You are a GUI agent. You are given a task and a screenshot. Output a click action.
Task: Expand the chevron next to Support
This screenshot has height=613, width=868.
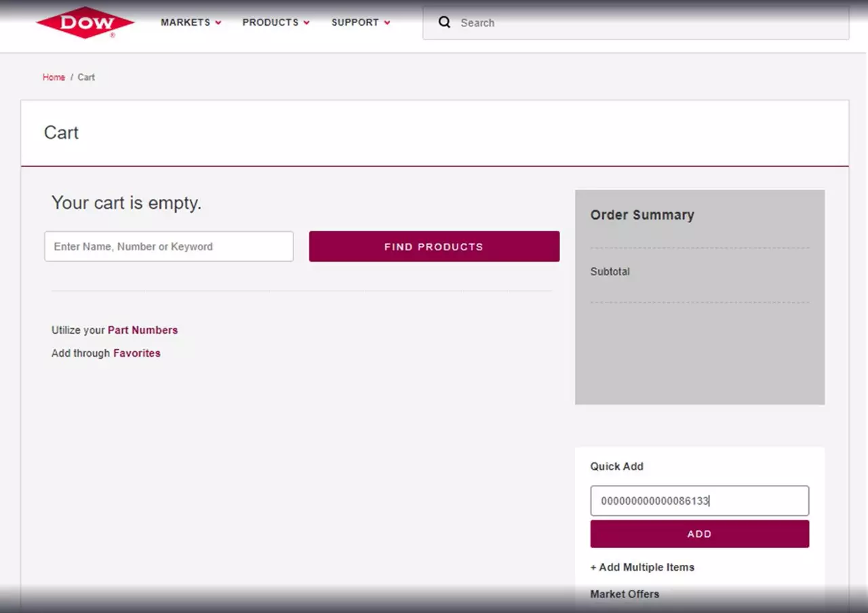pyautogui.click(x=387, y=23)
